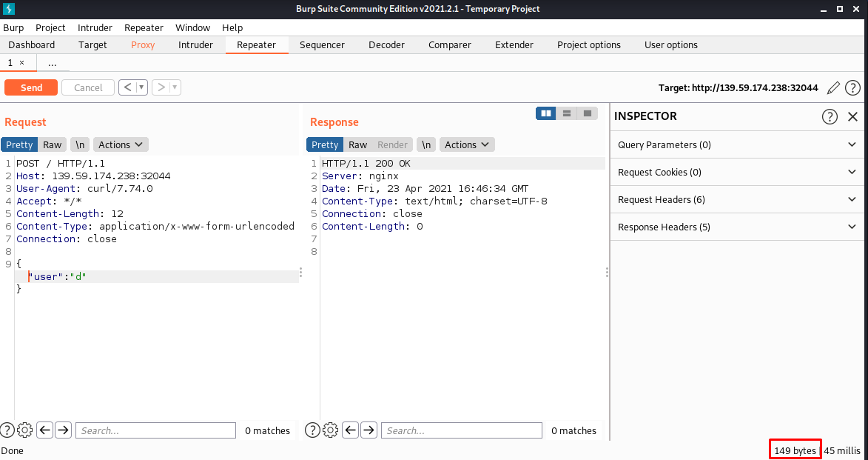Switch request to Raw view
This screenshot has height=460, width=868.
(x=52, y=144)
